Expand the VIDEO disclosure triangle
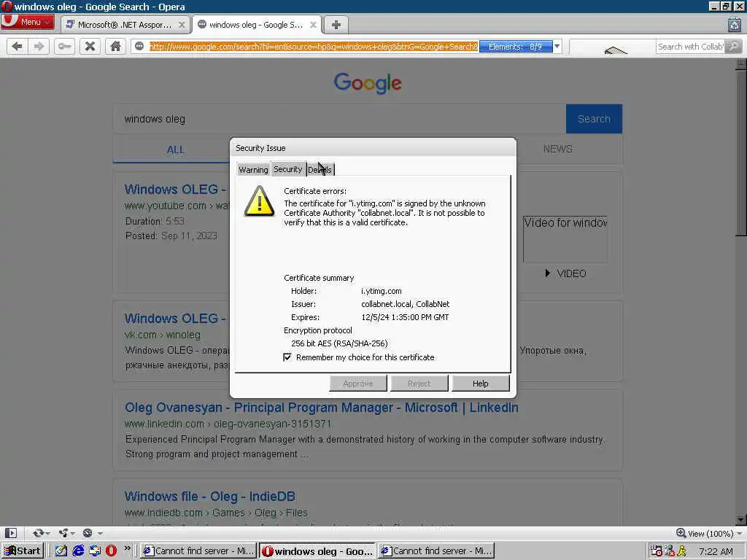This screenshot has height=560, width=747. (x=547, y=273)
